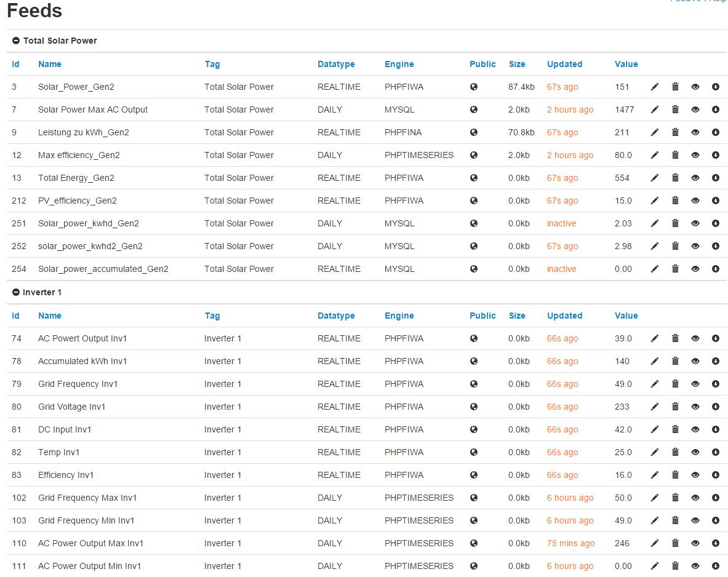Delete the Solar Power Max AC Output feed
Viewport: 728px width, 577px height.
pyautogui.click(x=675, y=109)
